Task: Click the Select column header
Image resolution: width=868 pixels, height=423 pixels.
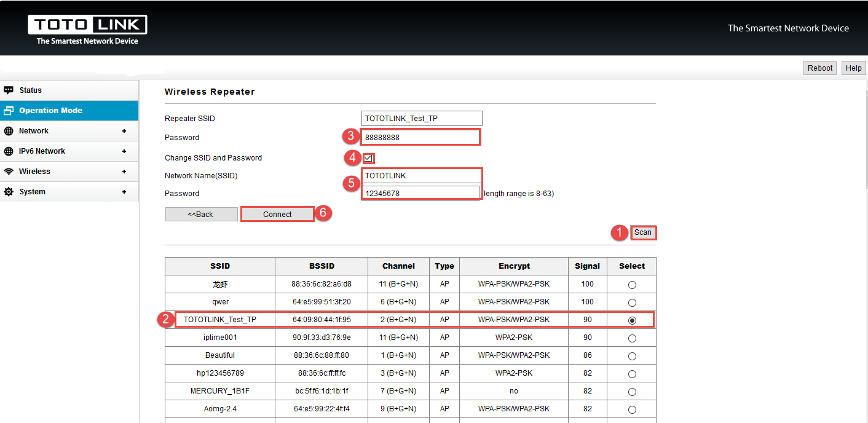Action: pos(632,266)
